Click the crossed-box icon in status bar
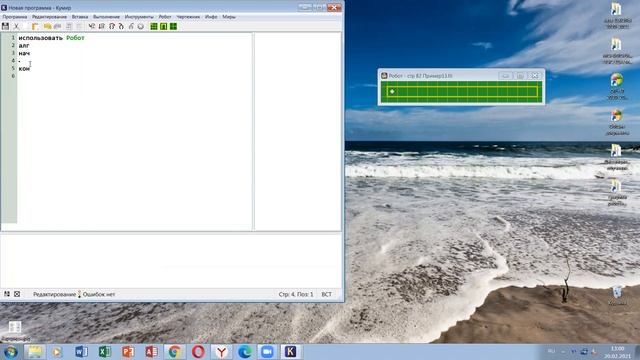 point(17,294)
